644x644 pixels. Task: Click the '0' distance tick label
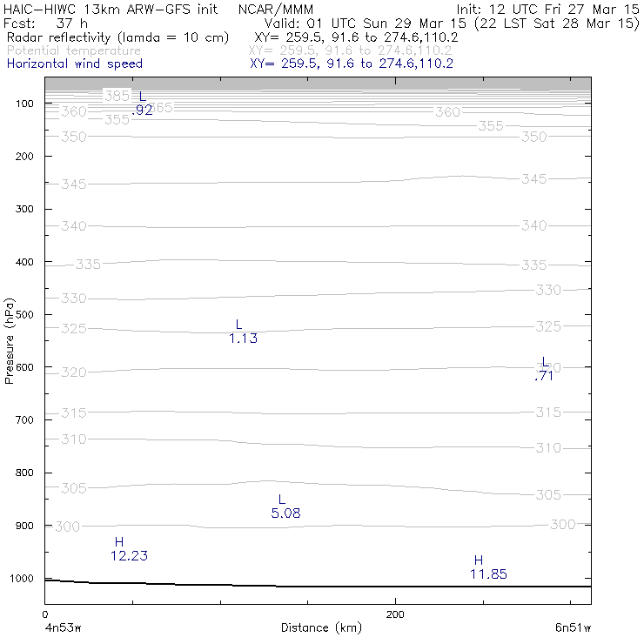coord(45,614)
